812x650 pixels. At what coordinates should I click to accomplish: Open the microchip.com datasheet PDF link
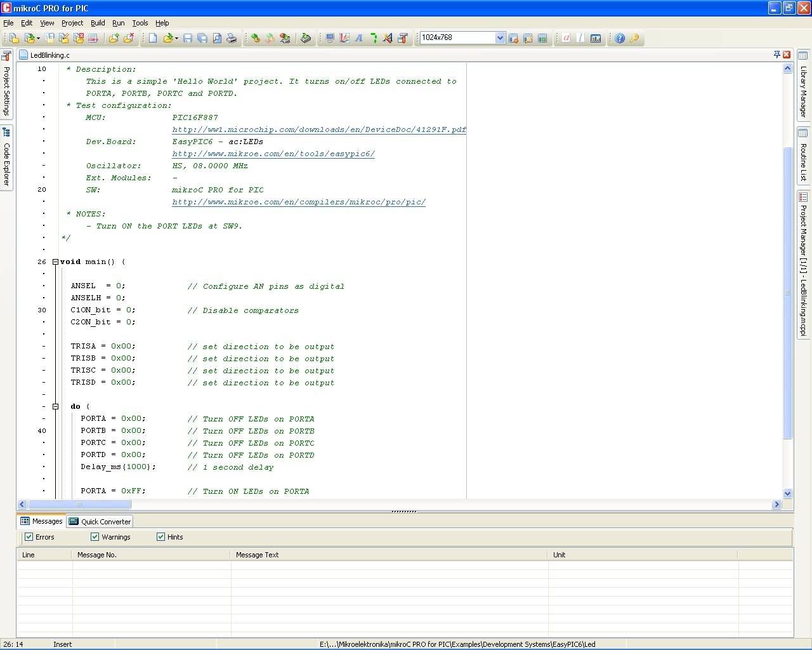(x=319, y=129)
